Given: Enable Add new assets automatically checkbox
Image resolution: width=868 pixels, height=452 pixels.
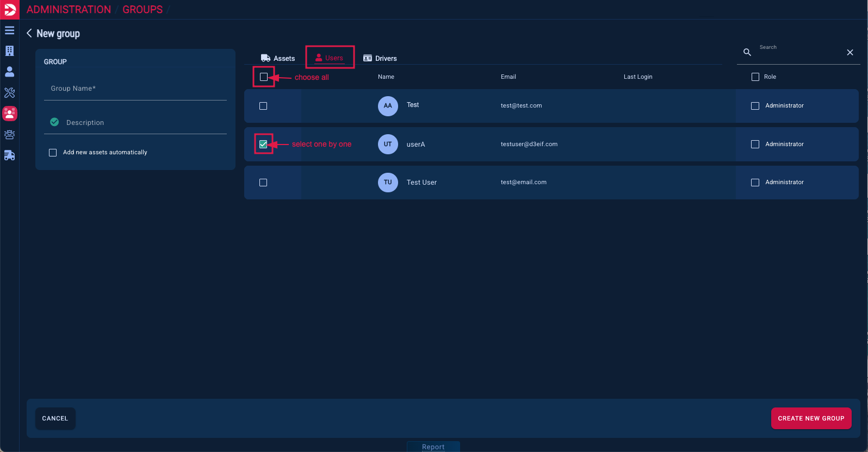Looking at the screenshot, I should [x=53, y=153].
